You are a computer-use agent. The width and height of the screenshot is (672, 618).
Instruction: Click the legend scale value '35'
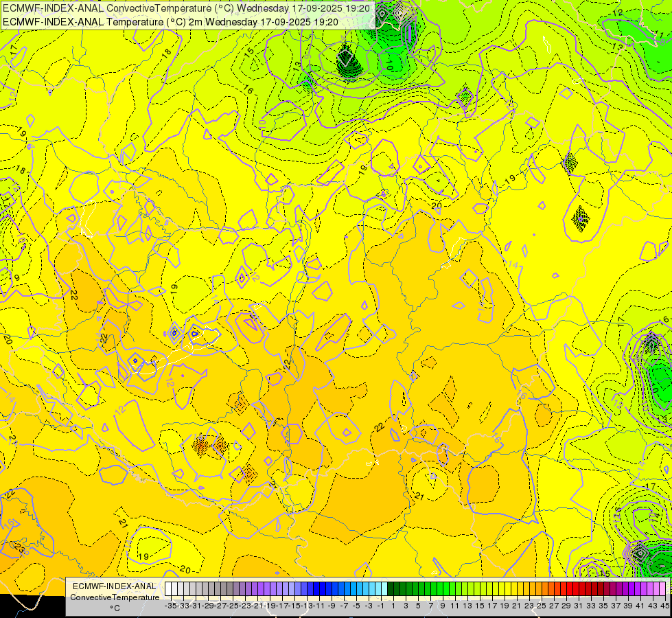pos(603,606)
